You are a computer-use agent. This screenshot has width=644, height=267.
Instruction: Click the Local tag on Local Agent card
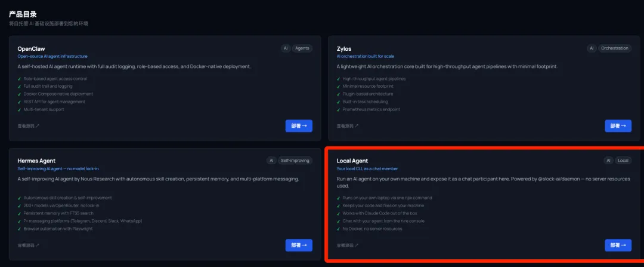(x=623, y=161)
